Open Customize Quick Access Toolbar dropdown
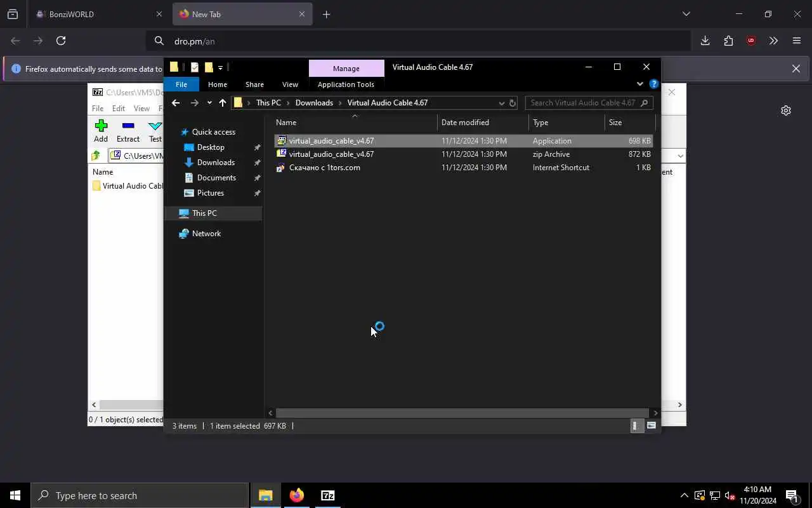Screen dimensions: 812x508 pyautogui.click(x=221, y=67)
